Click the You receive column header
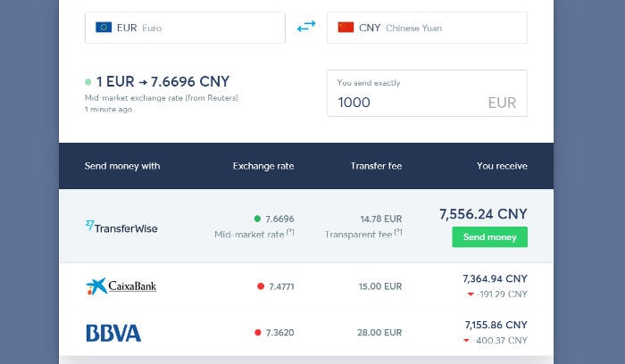The width and height of the screenshot is (625, 364). [502, 166]
